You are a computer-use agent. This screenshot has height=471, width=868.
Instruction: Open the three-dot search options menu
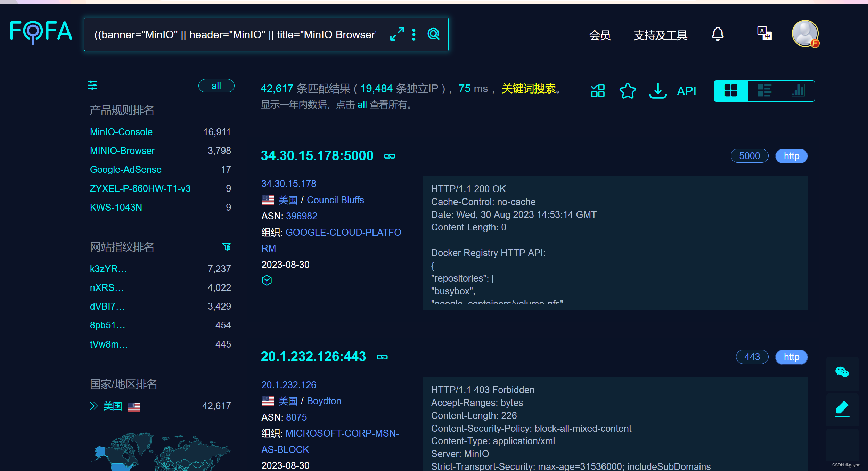[x=414, y=34]
